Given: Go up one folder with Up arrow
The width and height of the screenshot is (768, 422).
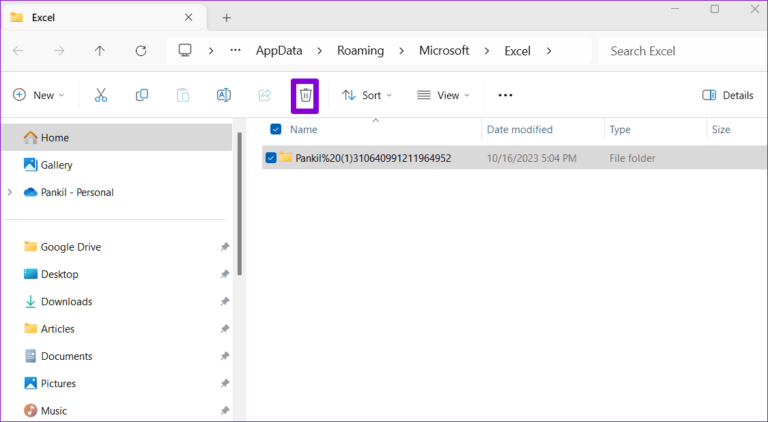Looking at the screenshot, I should pyautogui.click(x=100, y=51).
